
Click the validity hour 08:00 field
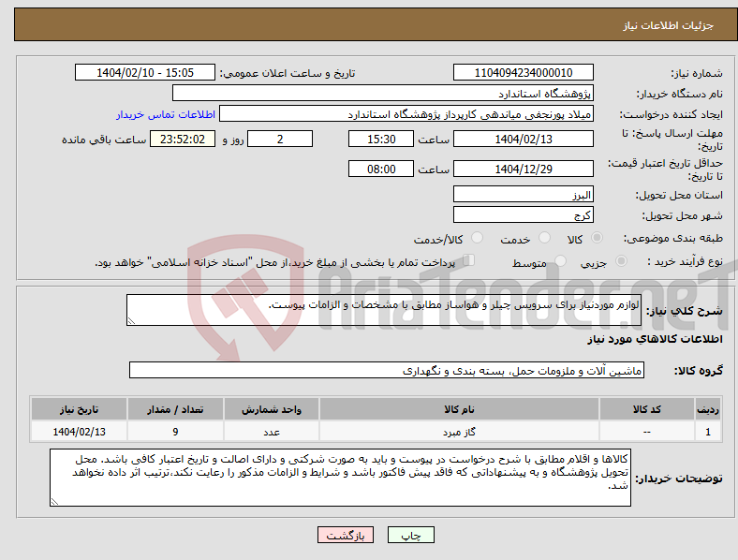pos(381,169)
